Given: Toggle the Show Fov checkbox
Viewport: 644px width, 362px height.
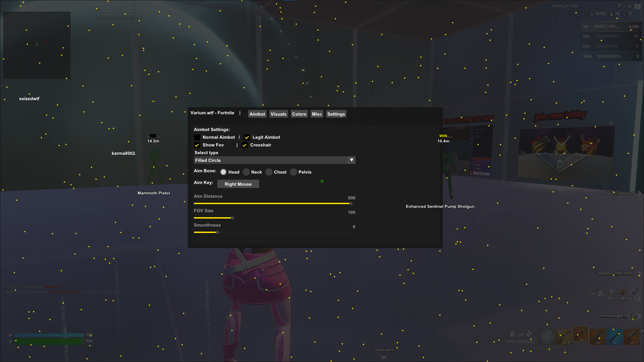Looking at the screenshot, I should (x=197, y=145).
